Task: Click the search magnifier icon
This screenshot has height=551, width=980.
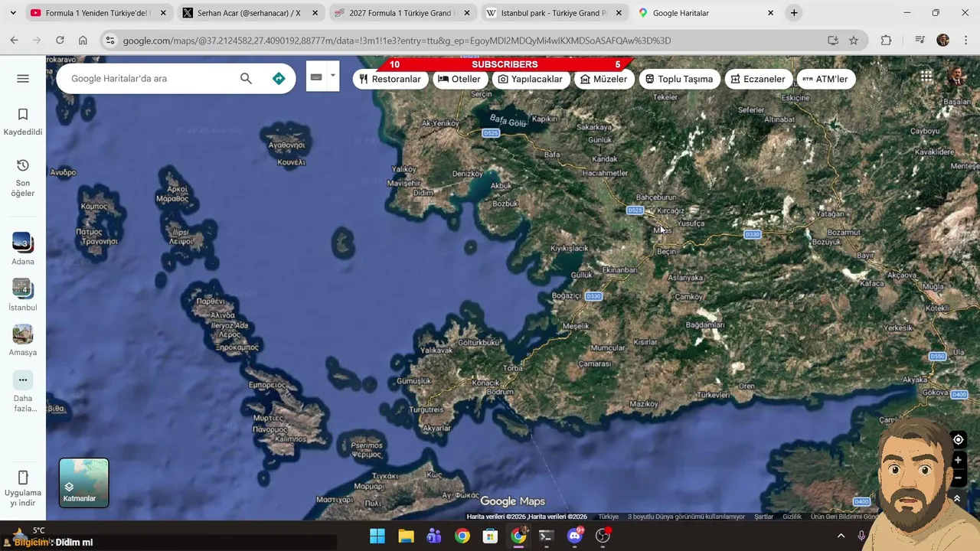Action: 246,79
